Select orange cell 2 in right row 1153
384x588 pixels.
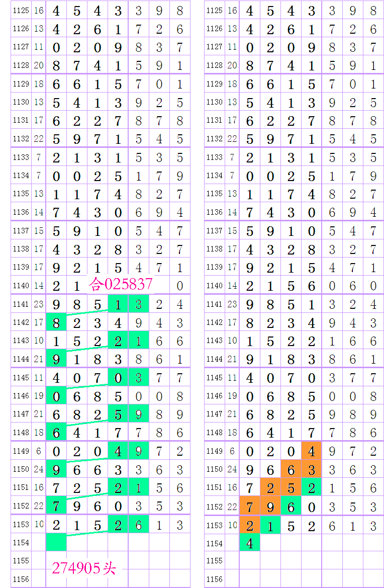coord(250,525)
